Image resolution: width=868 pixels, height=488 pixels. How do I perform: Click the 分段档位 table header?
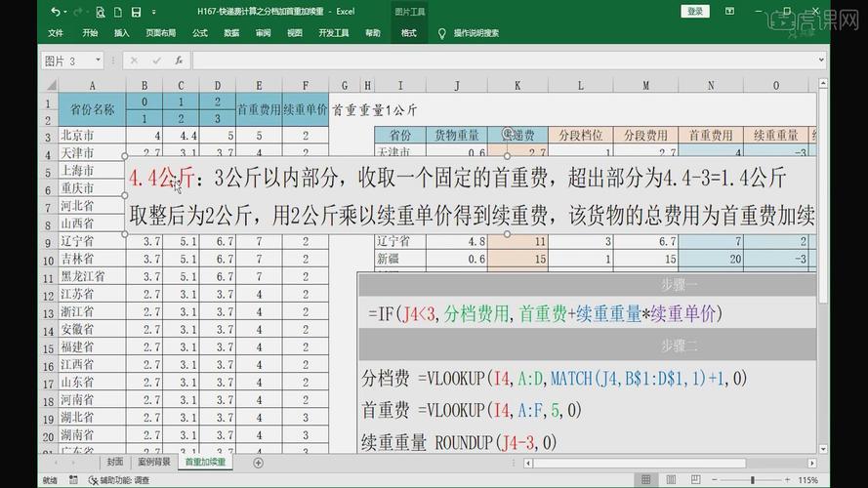pos(580,135)
